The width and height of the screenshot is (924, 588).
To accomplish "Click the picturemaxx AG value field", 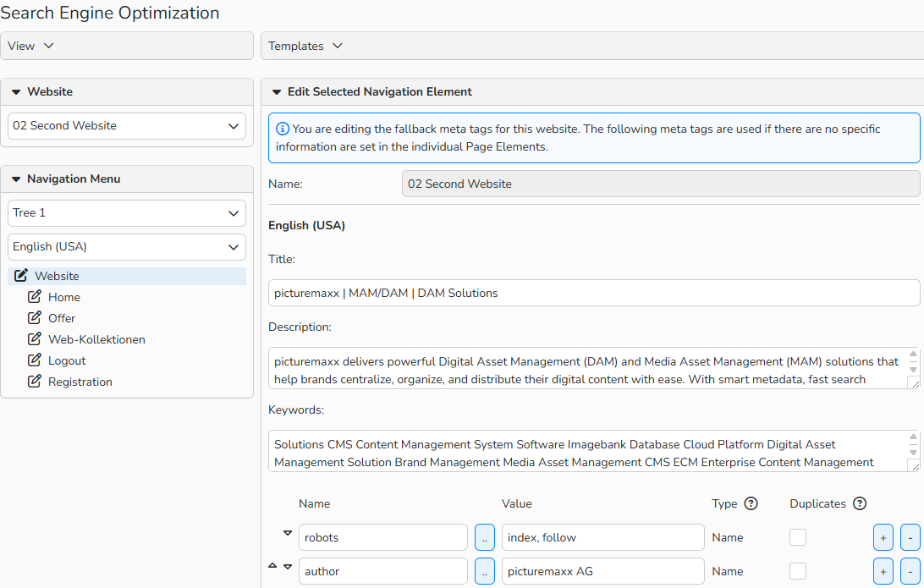I will point(602,572).
